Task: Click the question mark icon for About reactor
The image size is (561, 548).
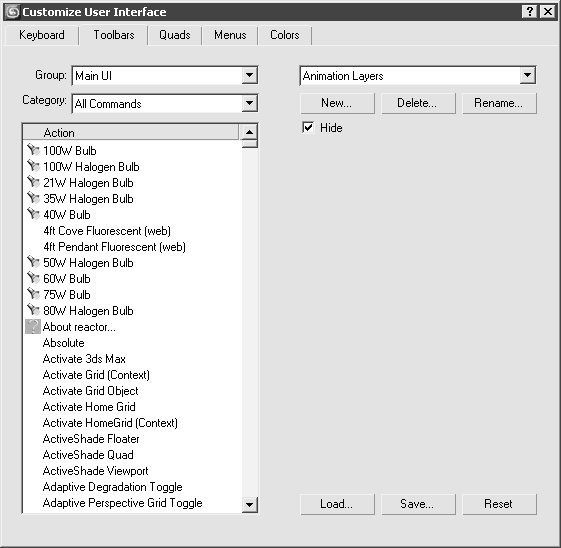Action: click(x=33, y=327)
